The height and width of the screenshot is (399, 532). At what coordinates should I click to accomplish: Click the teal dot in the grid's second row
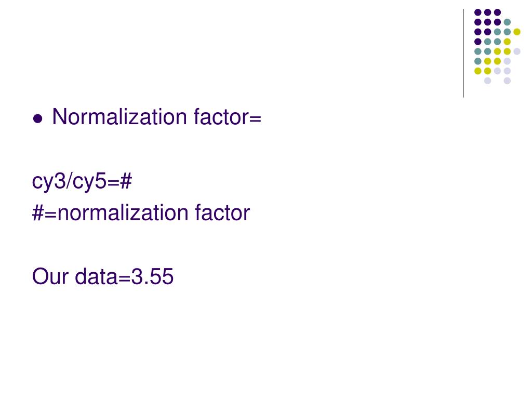pos(507,22)
